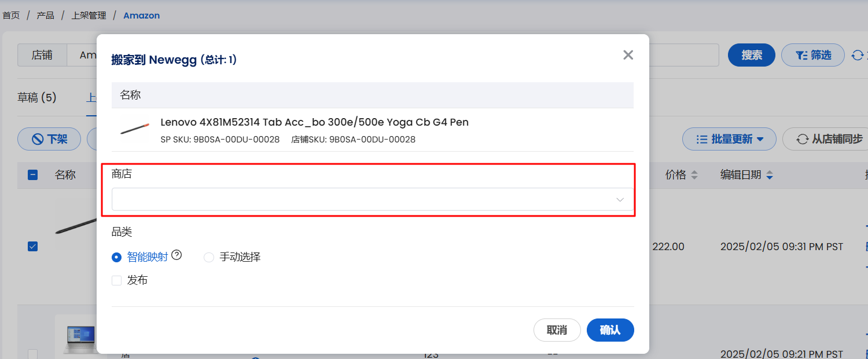Click SP SKU: 9B0SA-00DU-00028 text
The image size is (868, 359).
220,140
